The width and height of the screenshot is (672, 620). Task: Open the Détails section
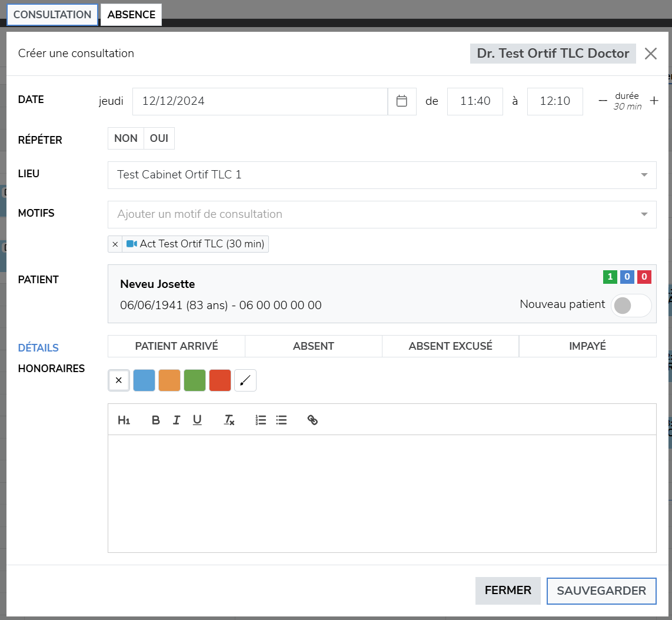point(38,348)
